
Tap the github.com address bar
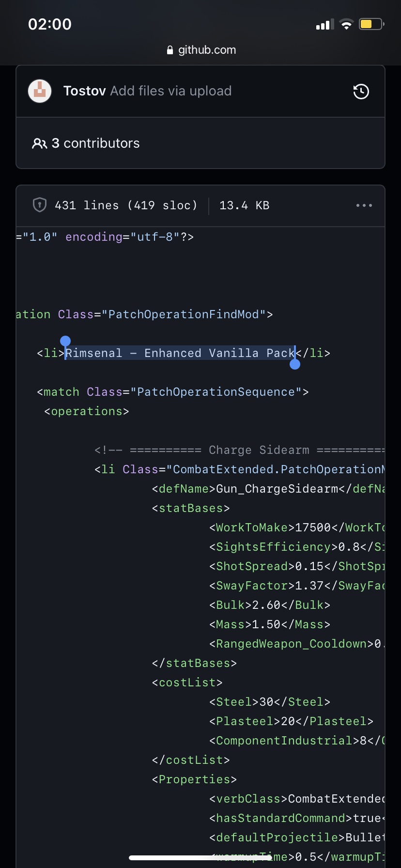pyautogui.click(x=200, y=50)
